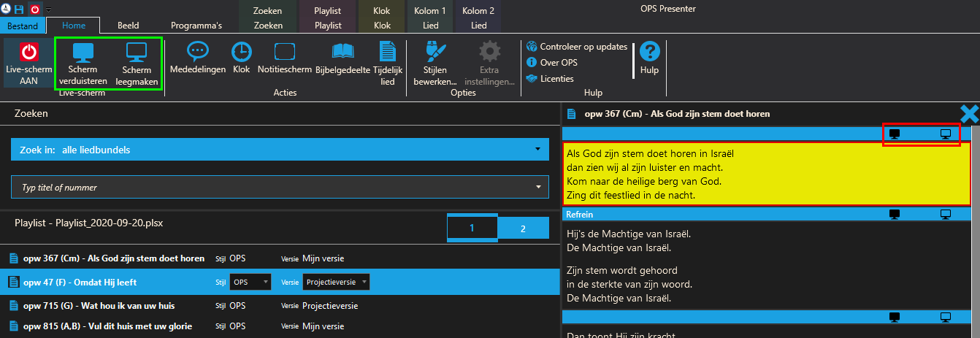Click document icon beside opw 367 preview title

point(572,114)
